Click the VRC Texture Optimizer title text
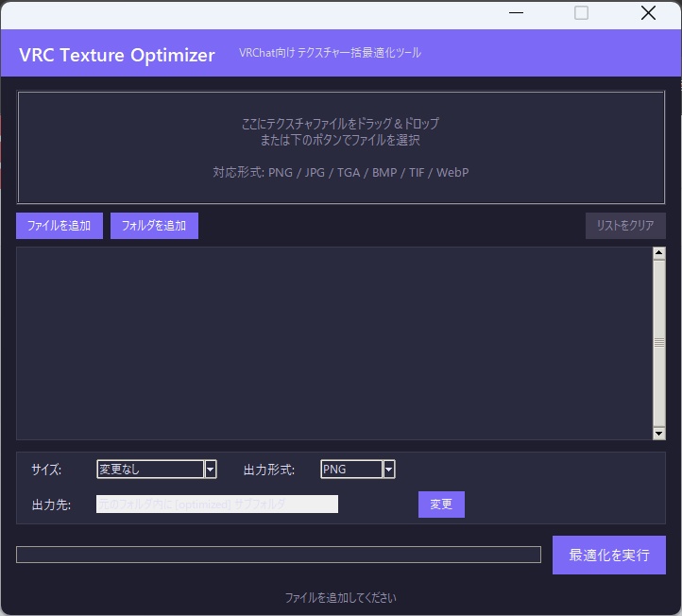682x616 pixels. (x=117, y=55)
